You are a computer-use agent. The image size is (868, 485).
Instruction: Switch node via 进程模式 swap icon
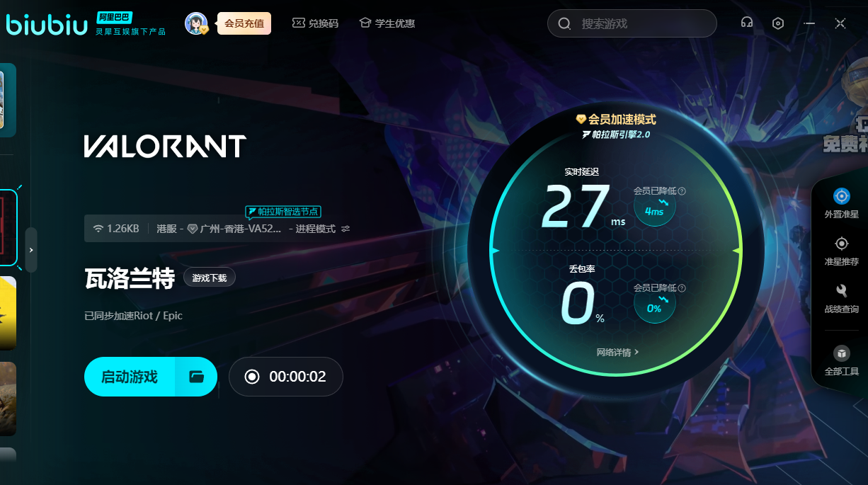[x=346, y=229]
